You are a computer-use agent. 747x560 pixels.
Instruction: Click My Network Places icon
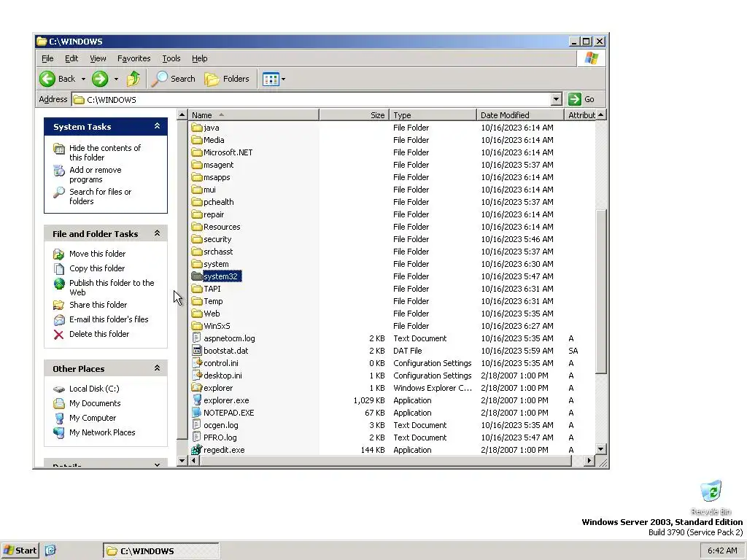[58, 433]
